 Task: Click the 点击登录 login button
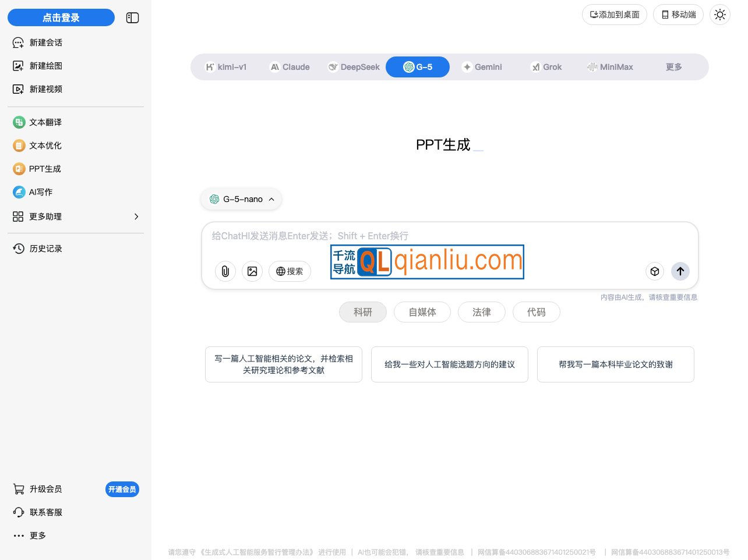[x=61, y=17]
